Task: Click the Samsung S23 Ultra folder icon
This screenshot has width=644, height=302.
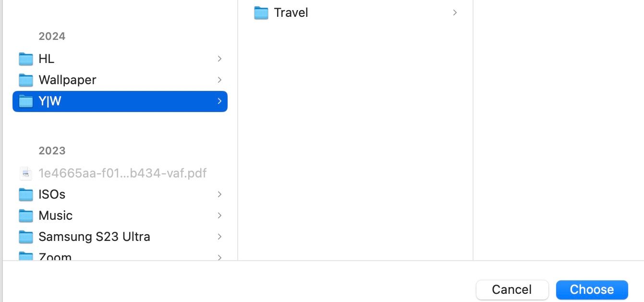Action: coord(25,237)
